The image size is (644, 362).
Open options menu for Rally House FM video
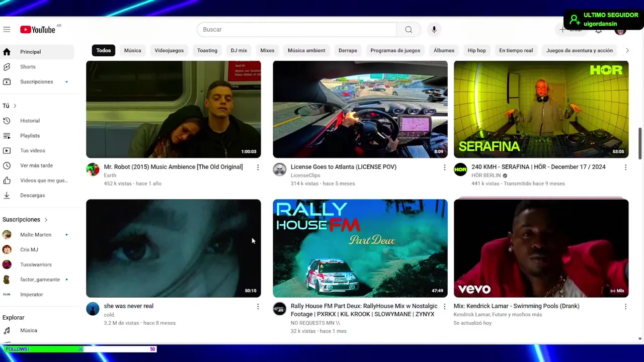click(x=444, y=307)
